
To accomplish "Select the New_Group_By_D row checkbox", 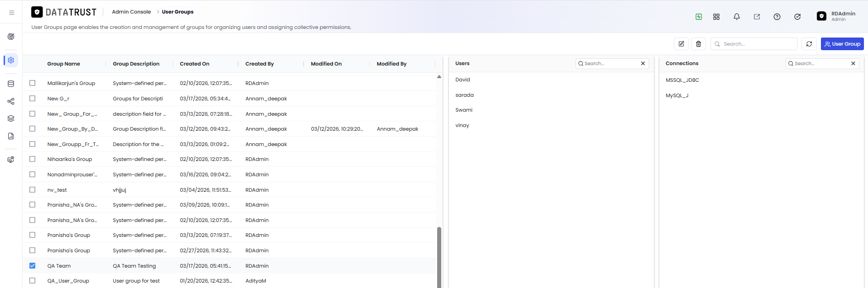I will 32,129.
